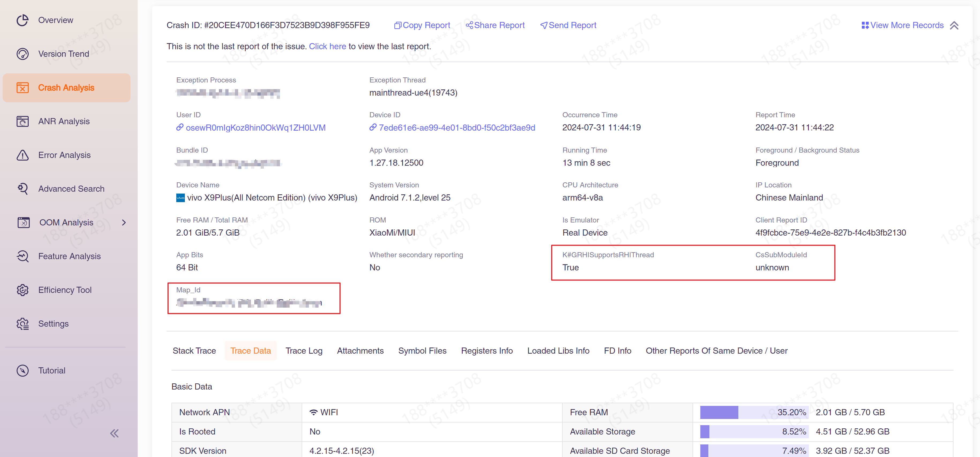Open User ID osewR0mIgKoz8hin0OkWq1ZH0LVM link
Image resolution: width=980 pixels, height=457 pixels.
(256, 128)
